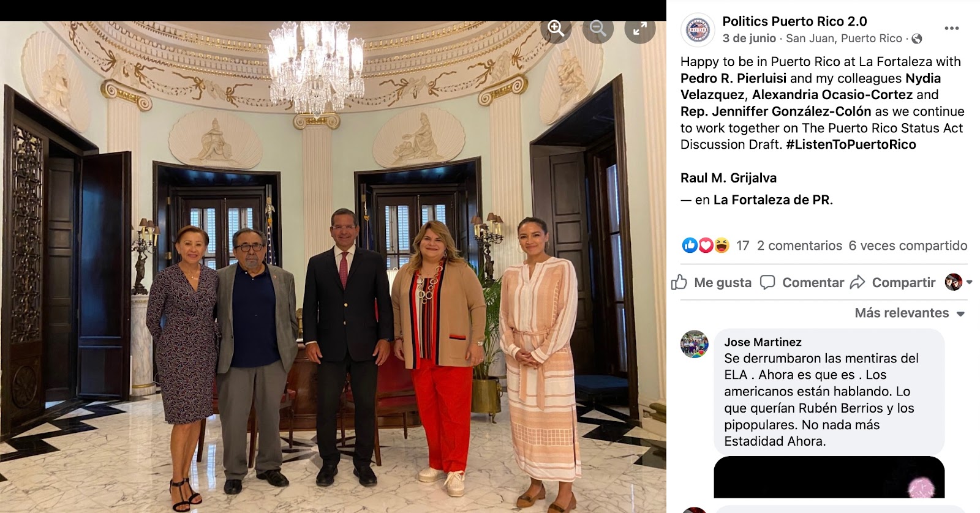Click the public globe privacy icon
Image resolution: width=980 pixels, height=513 pixels.
tap(917, 39)
